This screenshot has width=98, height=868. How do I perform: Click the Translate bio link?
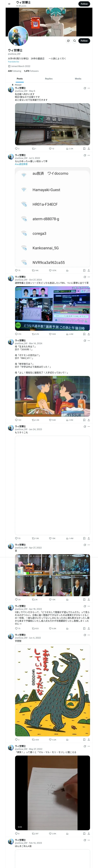click(x=14, y=62)
